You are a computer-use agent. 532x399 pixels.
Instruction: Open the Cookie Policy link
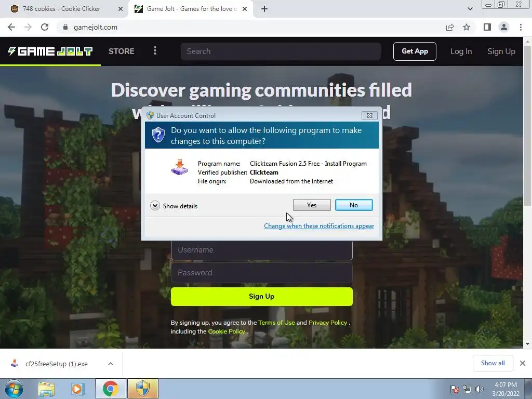click(x=227, y=331)
